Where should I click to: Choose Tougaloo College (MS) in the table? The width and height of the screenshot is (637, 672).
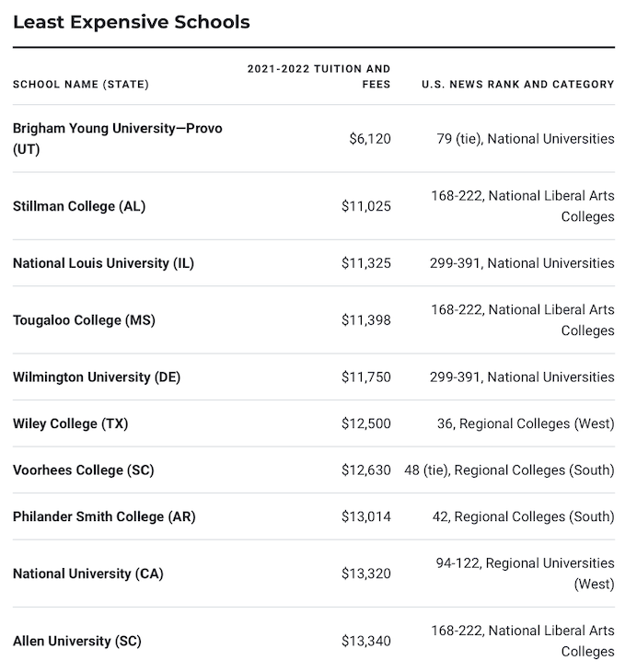click(x=84, y=320)
